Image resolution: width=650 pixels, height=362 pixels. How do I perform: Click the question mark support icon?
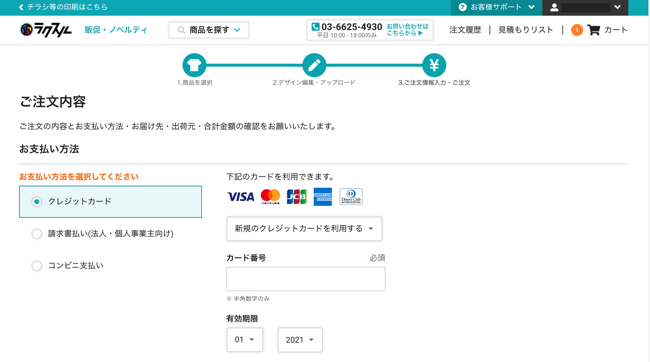(463, 7)
